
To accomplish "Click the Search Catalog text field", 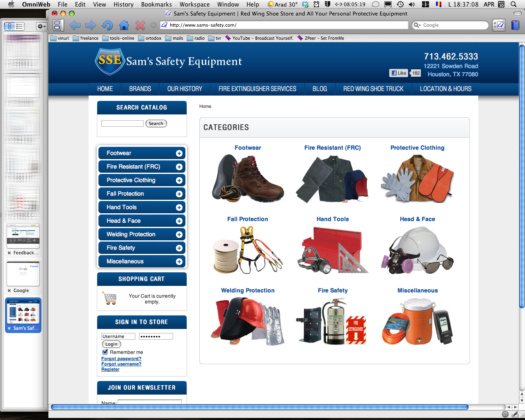I will click(x=122, y=123).
